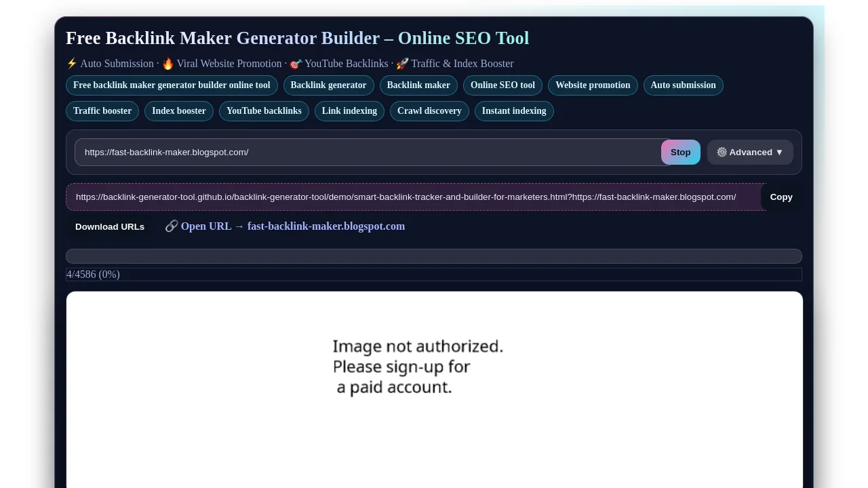Click the 'Auto Submission' subtitle text
Image resolution: width=868 pixels, height=488 pixels.
(x=117, y=64)
